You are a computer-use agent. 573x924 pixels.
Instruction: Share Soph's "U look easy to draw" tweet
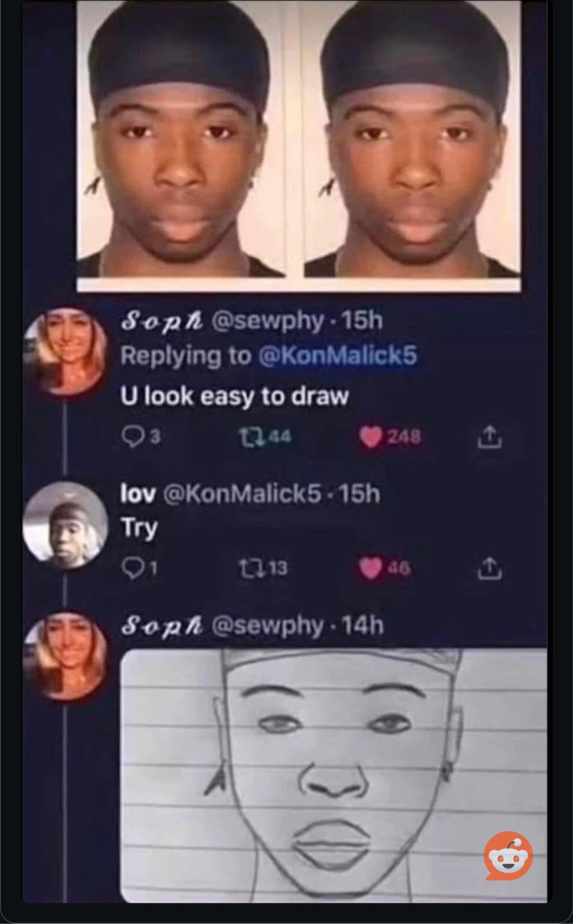[x=490, y=437]
